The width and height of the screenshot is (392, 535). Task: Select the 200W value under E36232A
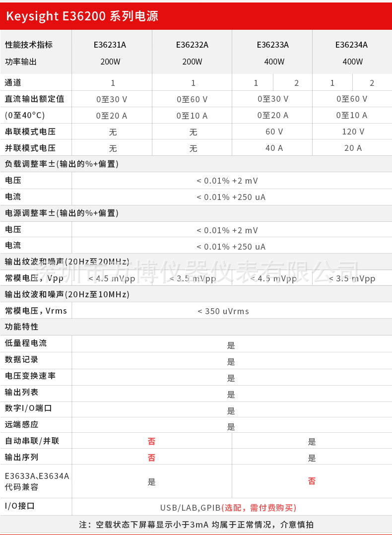192,62
